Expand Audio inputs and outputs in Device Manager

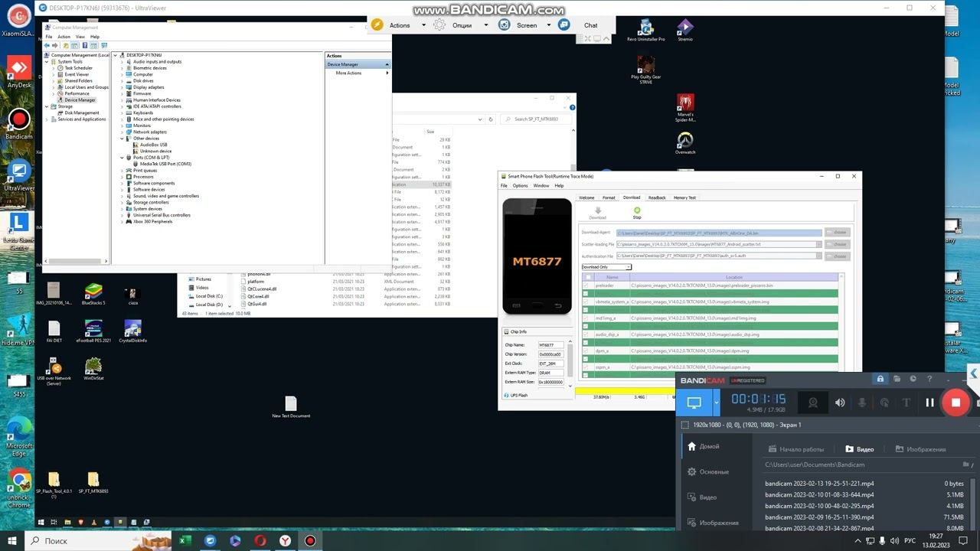122,62
